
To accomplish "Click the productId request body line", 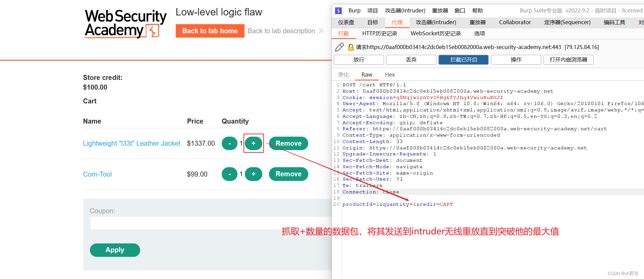I will pyautogui.click(x=397, y=204).
